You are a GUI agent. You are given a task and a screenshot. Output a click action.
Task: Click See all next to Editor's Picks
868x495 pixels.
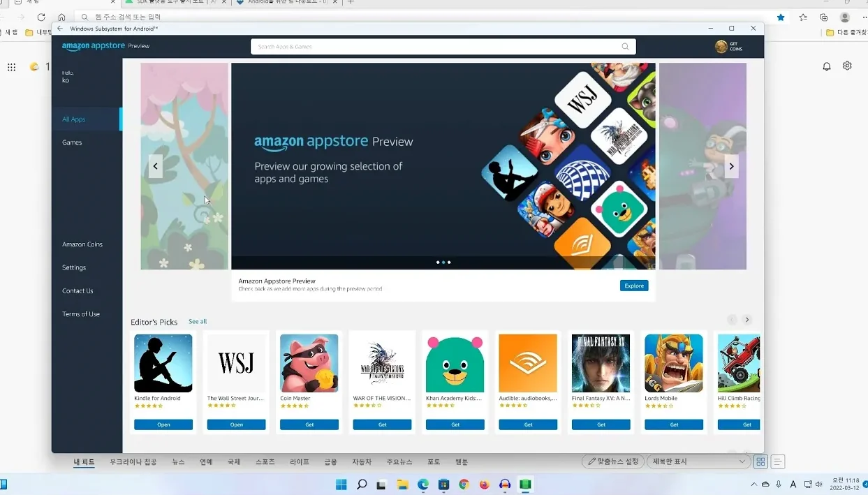point(198,322)
